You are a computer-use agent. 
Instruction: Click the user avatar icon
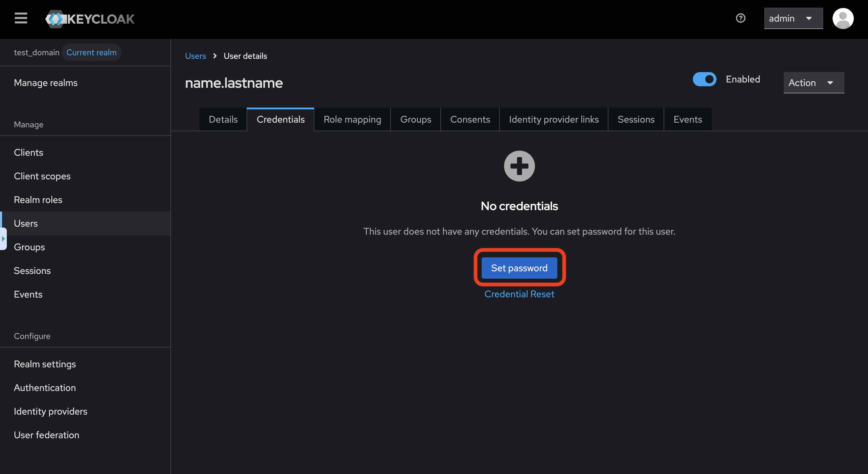(x=843, y=19)
